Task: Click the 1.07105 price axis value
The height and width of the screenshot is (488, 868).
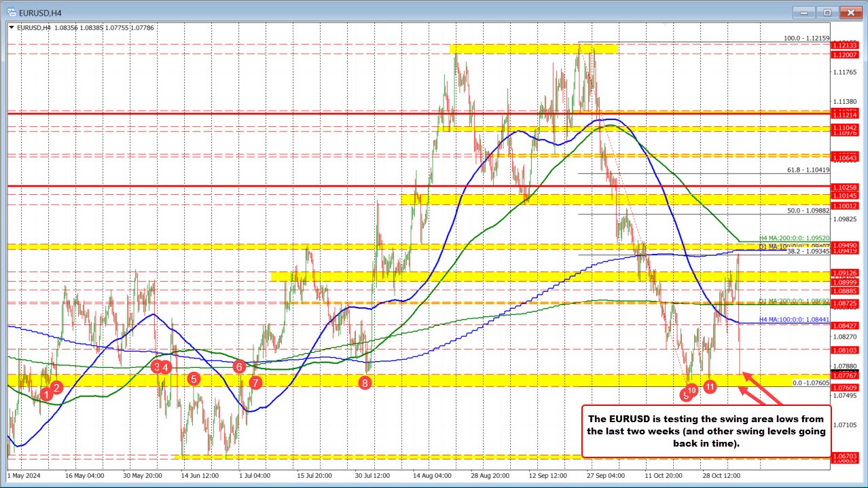Action: (845, 424)
